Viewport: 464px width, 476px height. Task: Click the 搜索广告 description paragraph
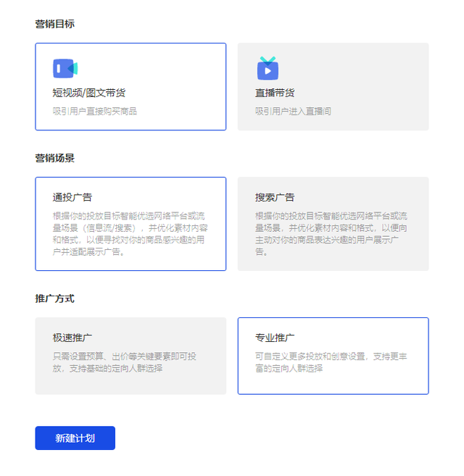(x=331, y=234)
